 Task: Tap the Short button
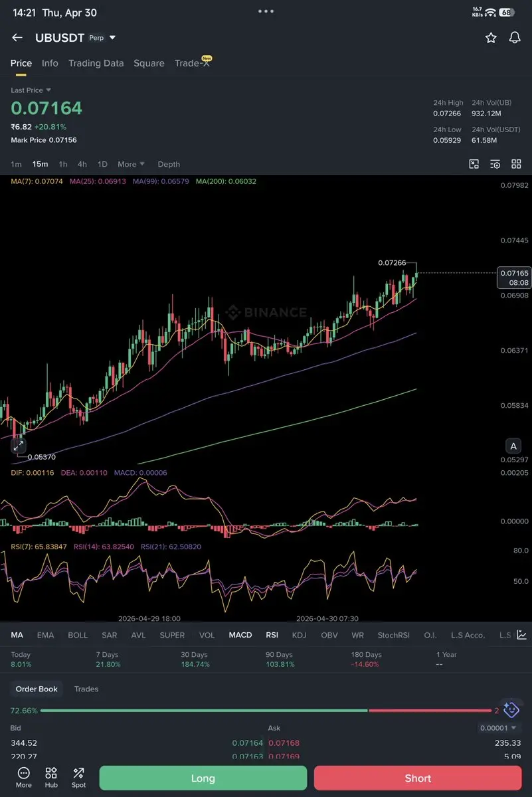[418, 778]
